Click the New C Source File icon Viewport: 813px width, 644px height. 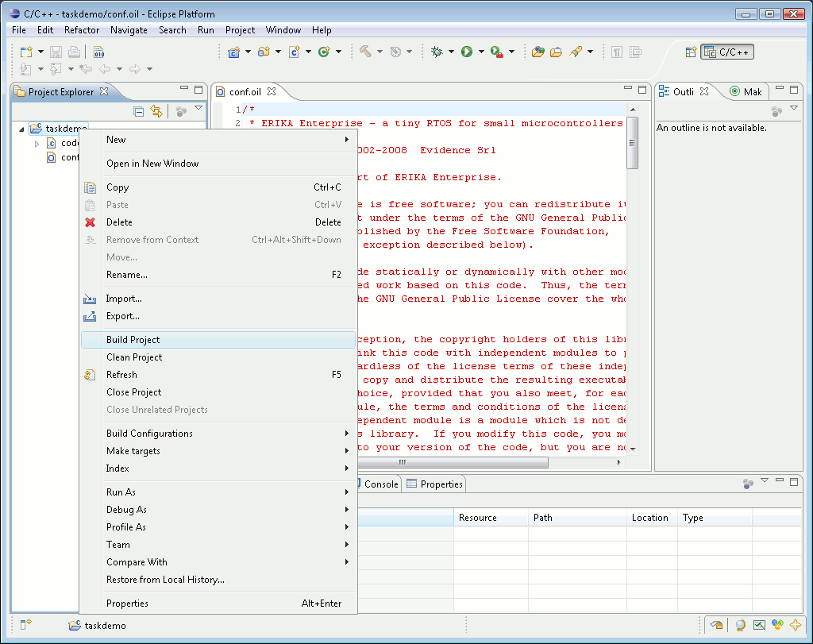click(294, 52)
